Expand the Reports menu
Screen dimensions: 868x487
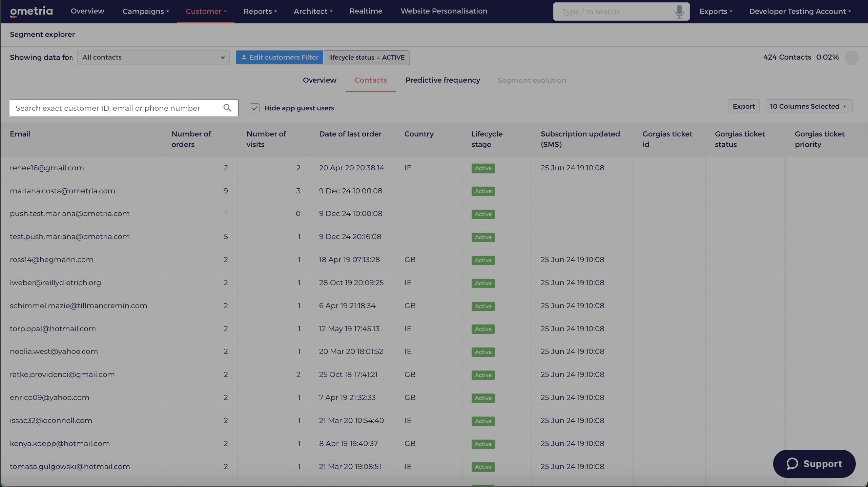point(260,11)
